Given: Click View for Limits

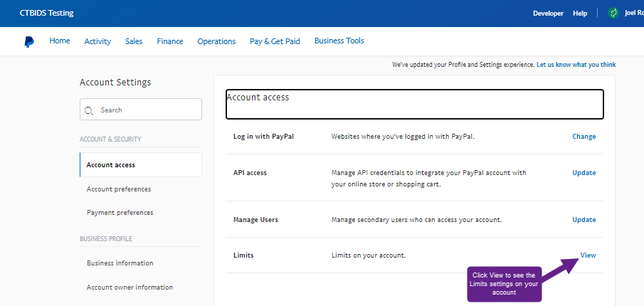Looking at the screenshot, I should coord(588,255).
